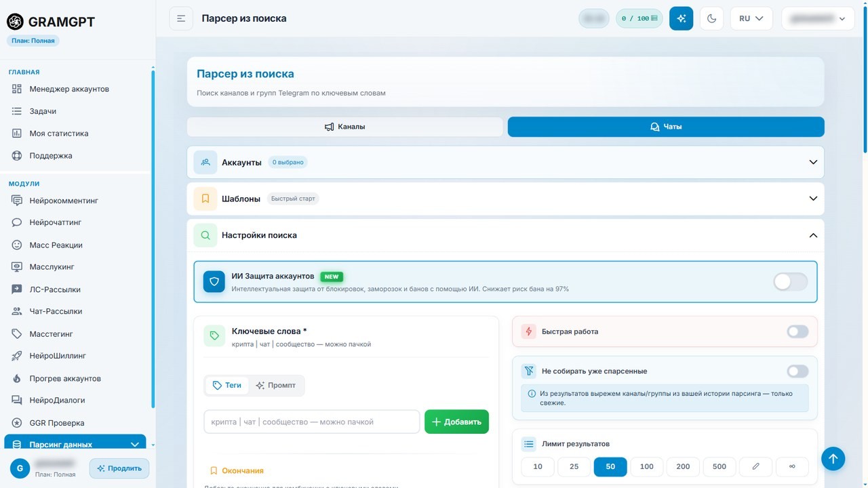This screenshot has width=868, height=488.
Task: Click the Нейрокомментинг module icon
Action: (17, 201)
